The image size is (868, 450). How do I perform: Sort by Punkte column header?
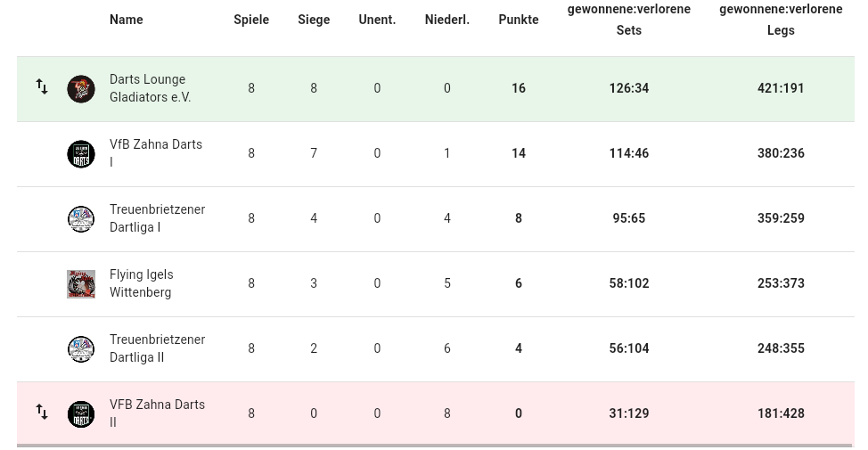coord(519,20)
